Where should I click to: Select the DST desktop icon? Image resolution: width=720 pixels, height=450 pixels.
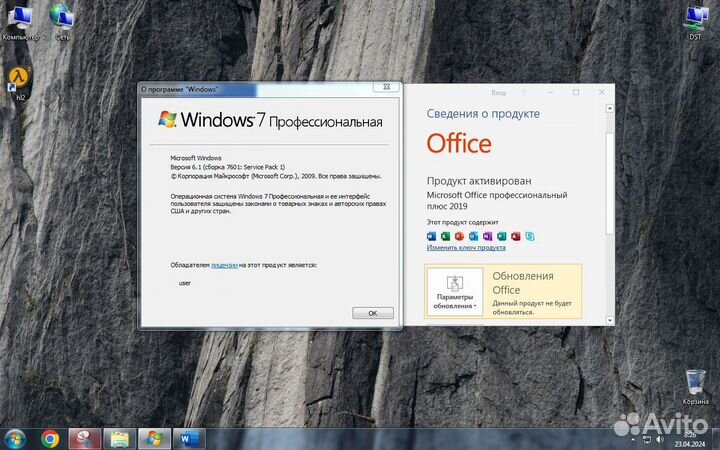[x=695, y=23]
